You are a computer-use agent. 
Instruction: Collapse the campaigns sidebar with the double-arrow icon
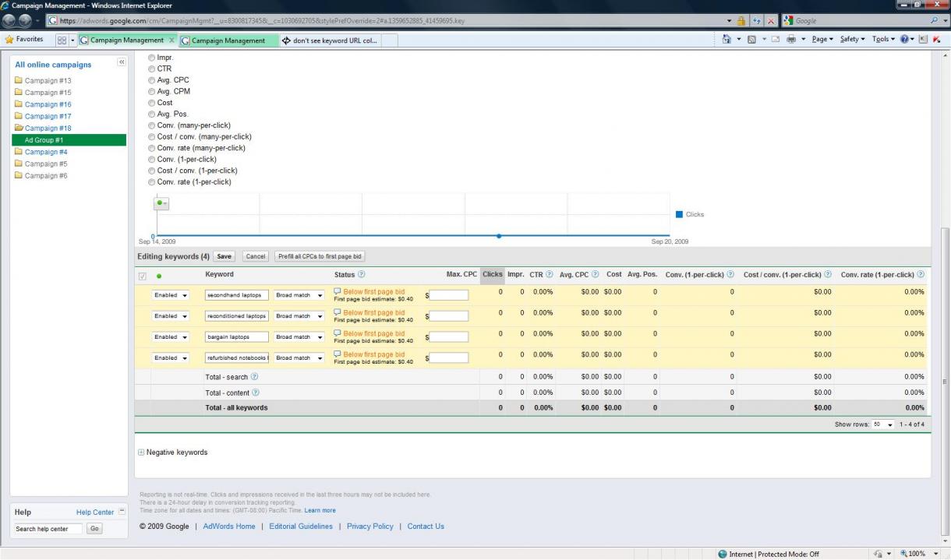pos(122,62)
